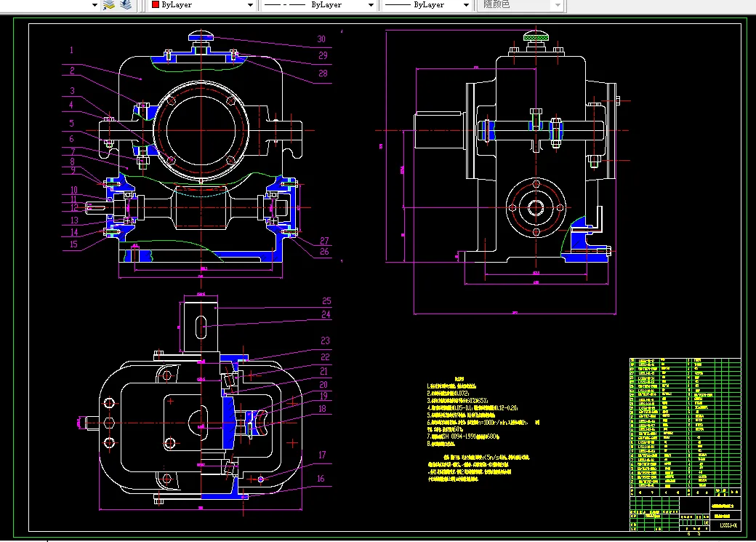Select the callout "27"
The width and height of the screenshot is (756, 542).
point(324,241)
